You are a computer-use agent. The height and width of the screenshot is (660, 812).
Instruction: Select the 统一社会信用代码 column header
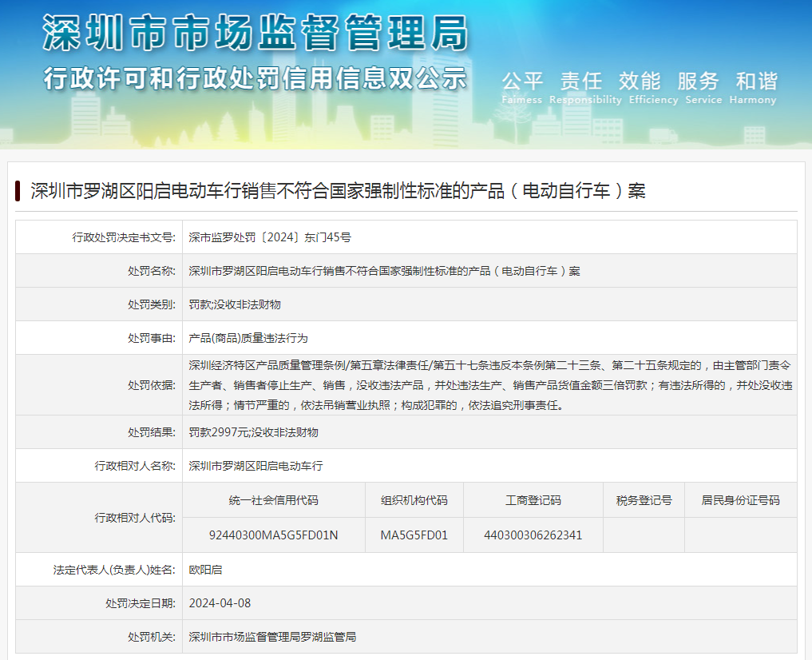coord(274,499)
